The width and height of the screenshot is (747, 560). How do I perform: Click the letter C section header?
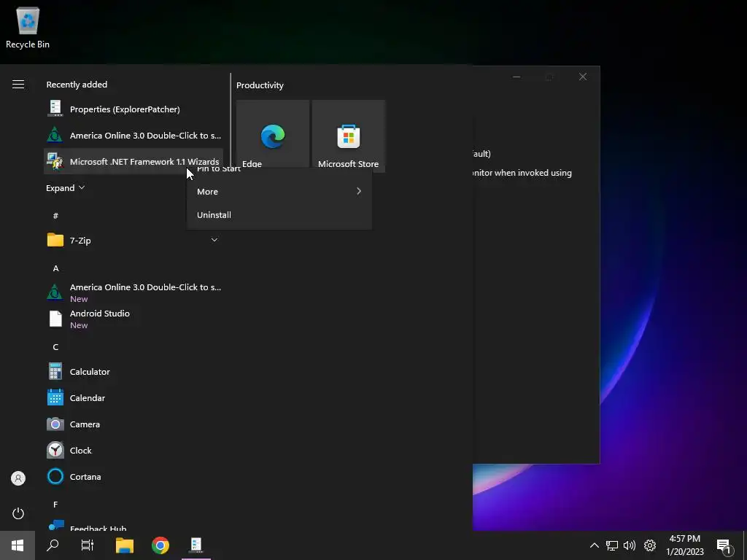pyautogui.click(x=55, y=346)
